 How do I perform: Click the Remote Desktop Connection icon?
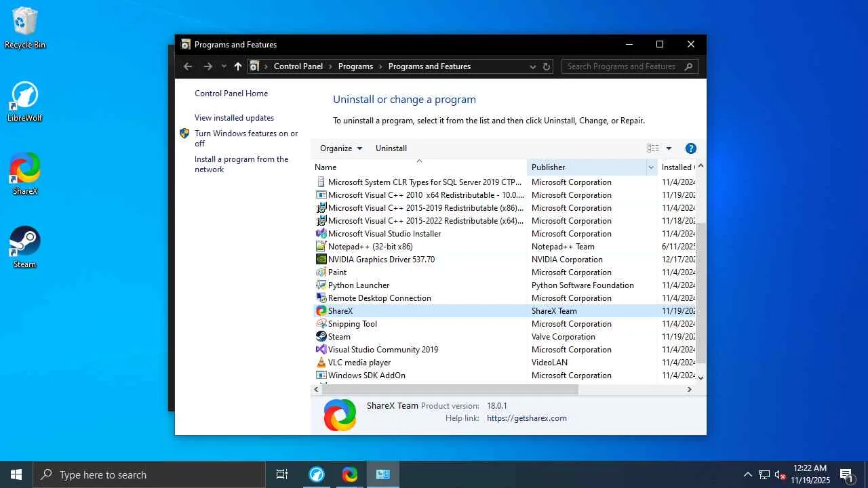pos(321,298)
